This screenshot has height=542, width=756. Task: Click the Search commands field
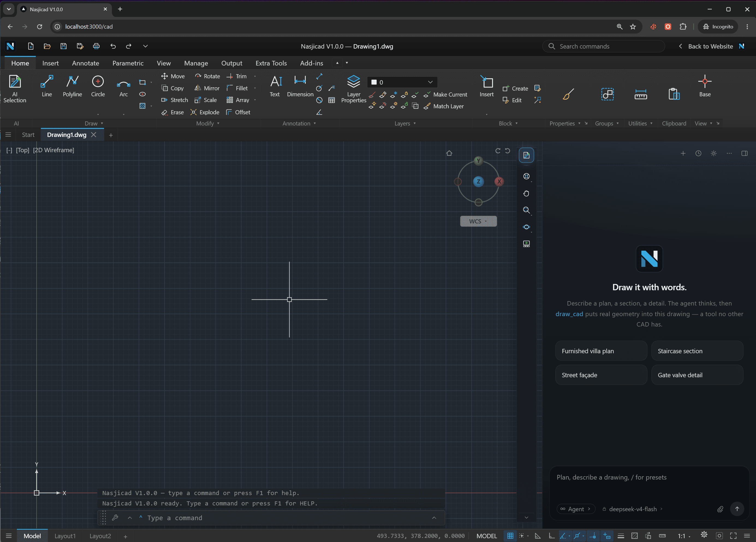(x=603, y=46)
